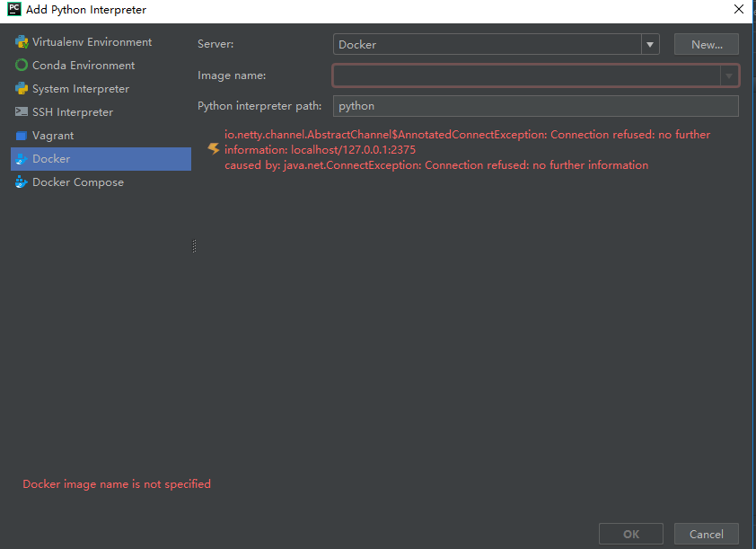
Task: Expand the Image name dropdown
Action: 729,75
